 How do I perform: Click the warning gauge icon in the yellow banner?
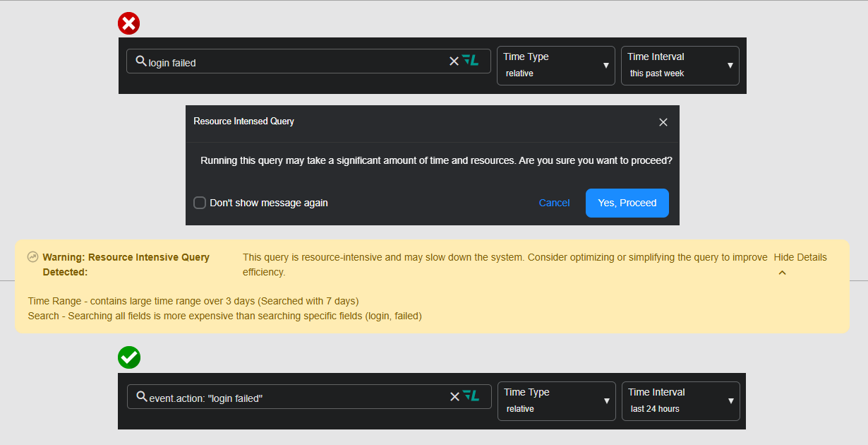coord(32,256)
